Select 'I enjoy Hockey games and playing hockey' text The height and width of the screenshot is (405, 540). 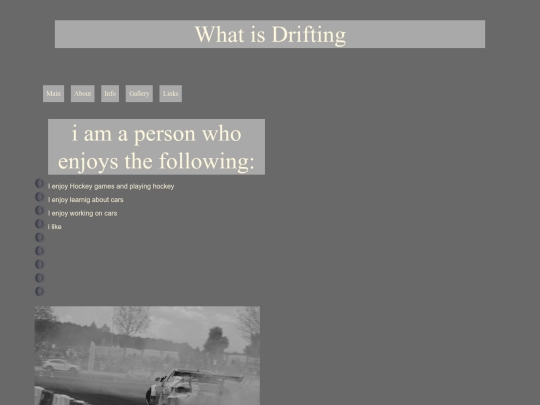click(111, 186)
